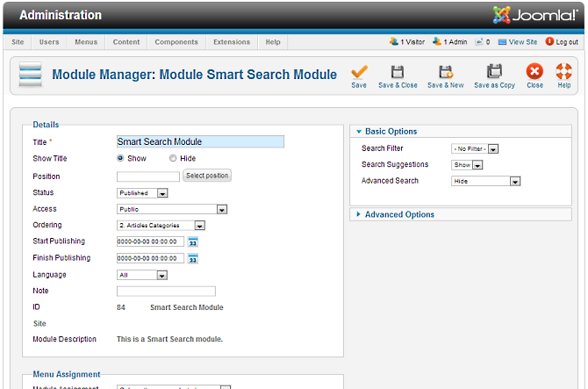Viewport: 588px width, 389px height.
Task: Click the Finish Publishing date field
Action: [x=150, y=258]
